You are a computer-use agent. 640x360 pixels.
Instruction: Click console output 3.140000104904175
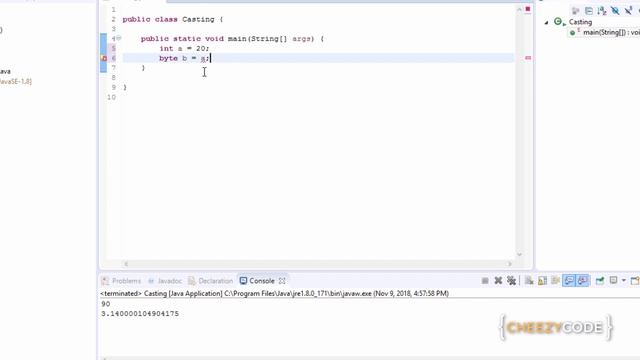pos(140,314)
